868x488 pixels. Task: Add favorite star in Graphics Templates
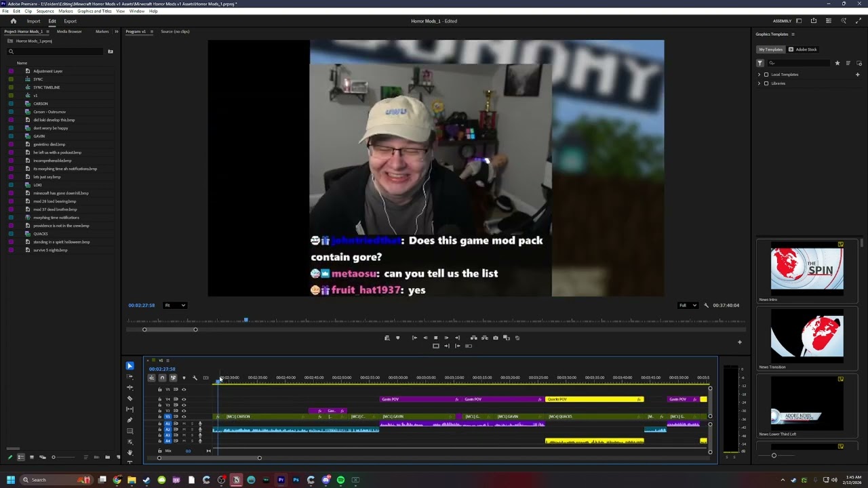pos(837,63)
